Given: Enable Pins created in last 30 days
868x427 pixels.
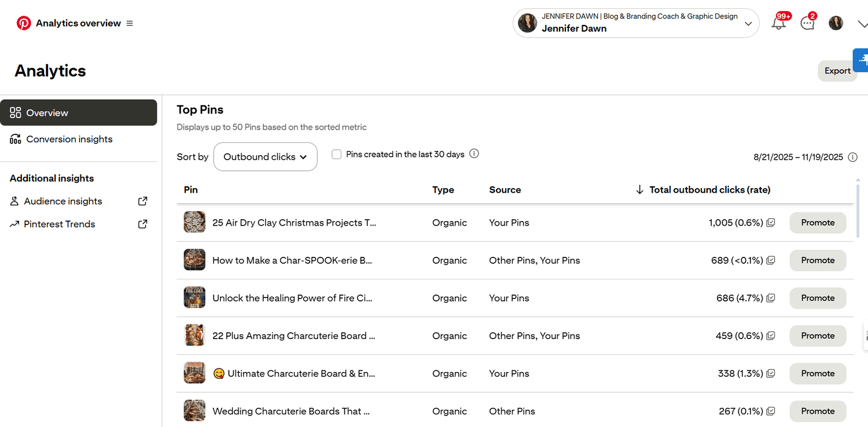Looking at the screenshot, I should pyautogui.click(x=336, y=154).
